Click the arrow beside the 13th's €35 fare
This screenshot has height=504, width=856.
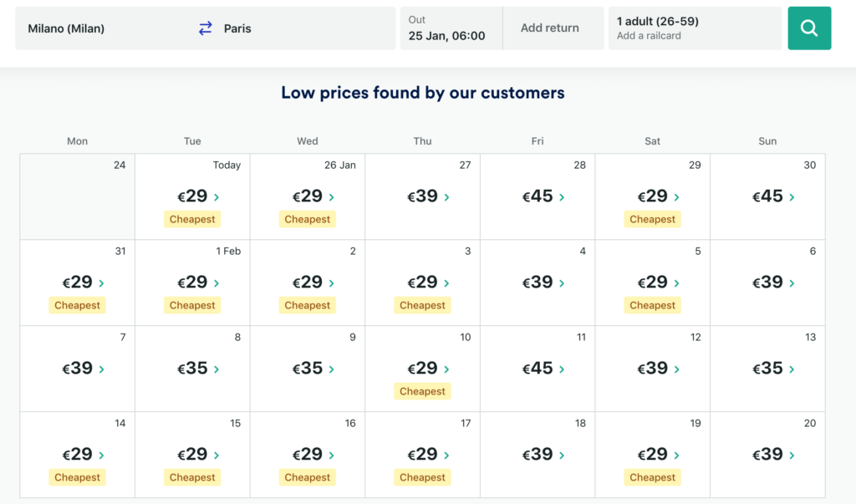[792, 369]
